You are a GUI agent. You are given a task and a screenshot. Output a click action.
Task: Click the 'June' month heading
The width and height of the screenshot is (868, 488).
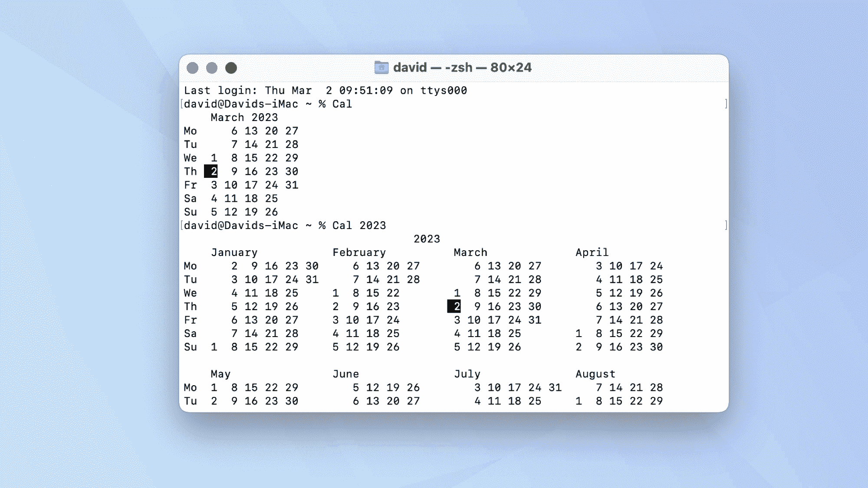346,374
